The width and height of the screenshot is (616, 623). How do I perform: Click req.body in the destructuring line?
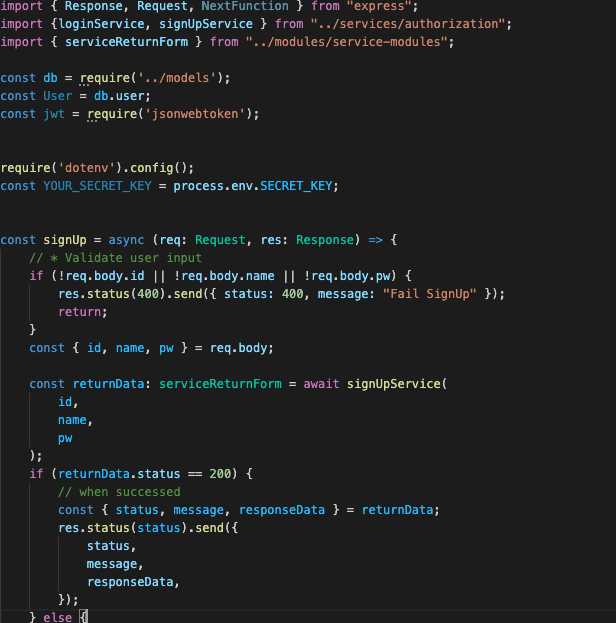point(238,348)
